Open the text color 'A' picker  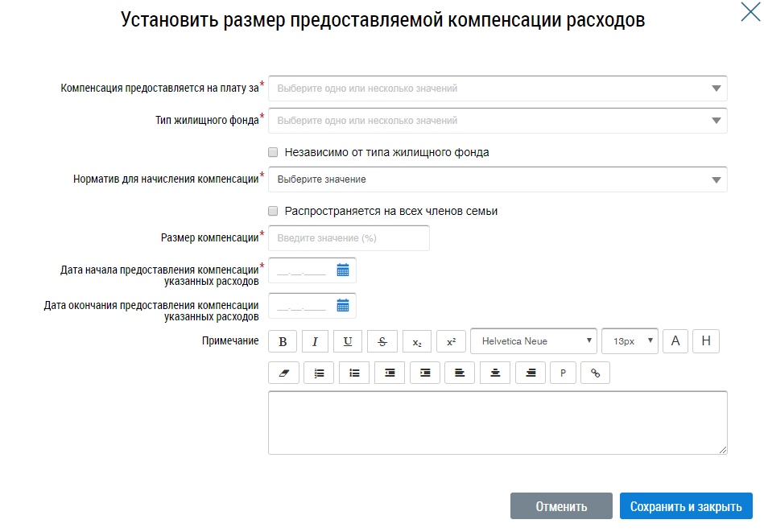[x=675, y=341]
